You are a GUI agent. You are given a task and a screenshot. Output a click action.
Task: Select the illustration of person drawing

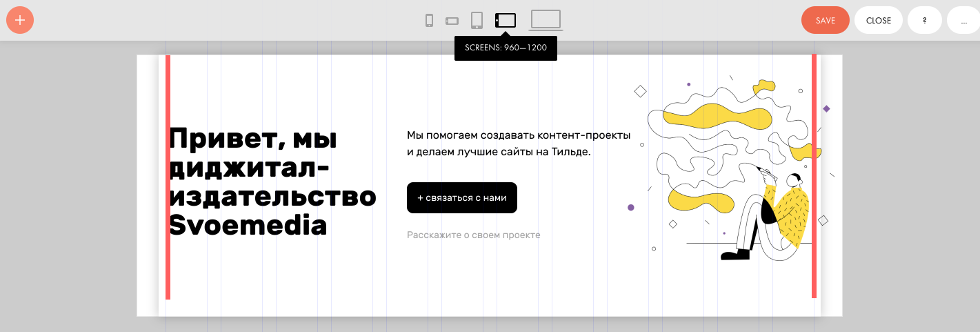(732, 168)
